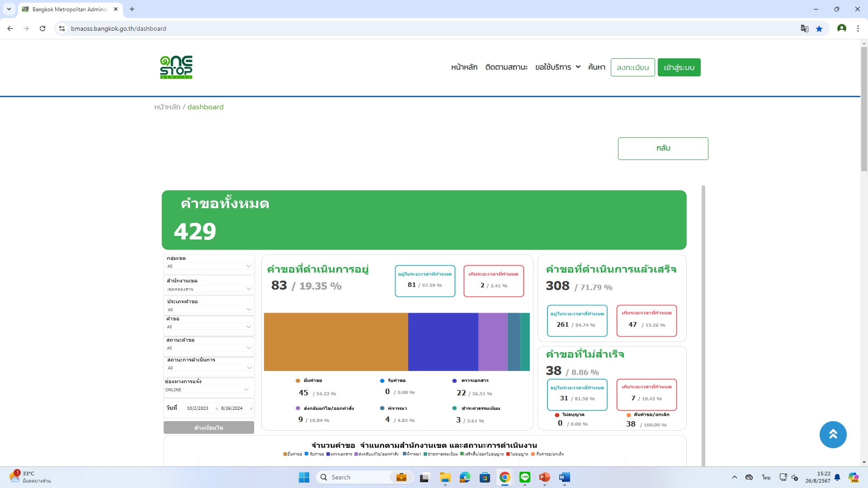The image size is (868, 488).
Task: Click the One Stop Service logo
Action: pyautogui.click(x=176, y=67)
